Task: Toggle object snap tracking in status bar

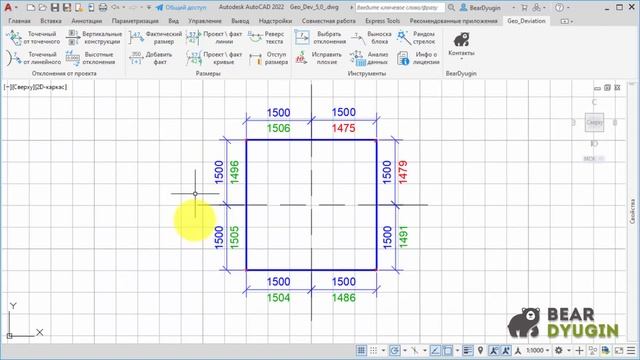Action: (x=435, y=350)
